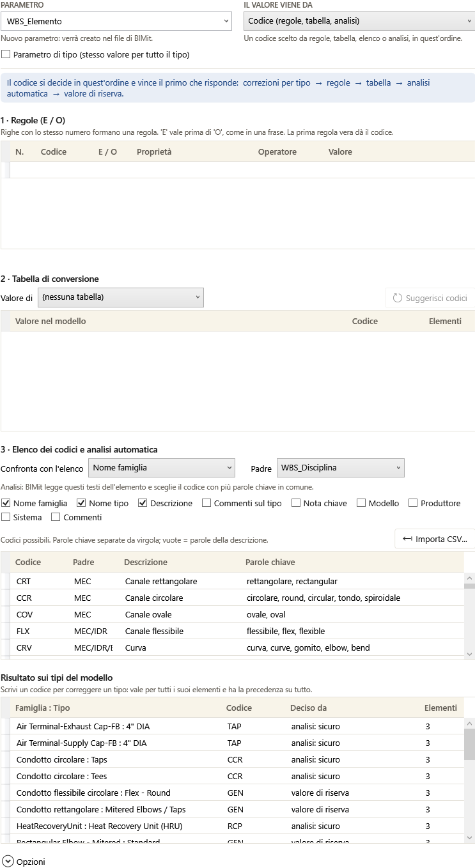Select the COV code cell
The image size is (475, 868).
(x=39, y=615)
